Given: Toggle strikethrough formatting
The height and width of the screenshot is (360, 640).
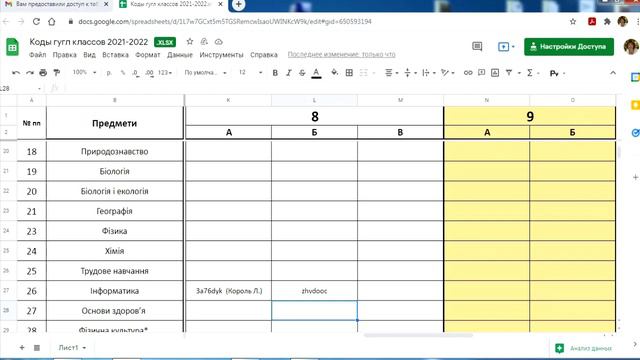Looking at the screenshot, I should point(302,73).
